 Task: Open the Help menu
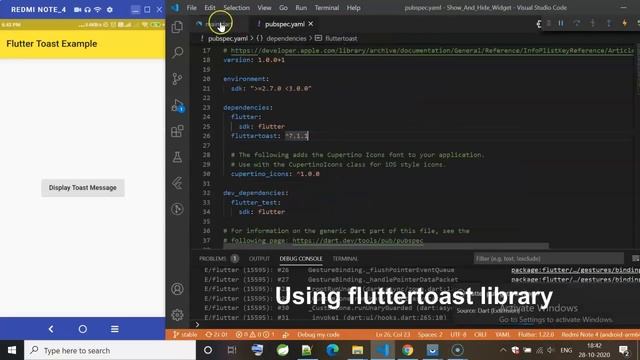click(x=353, y=8)
